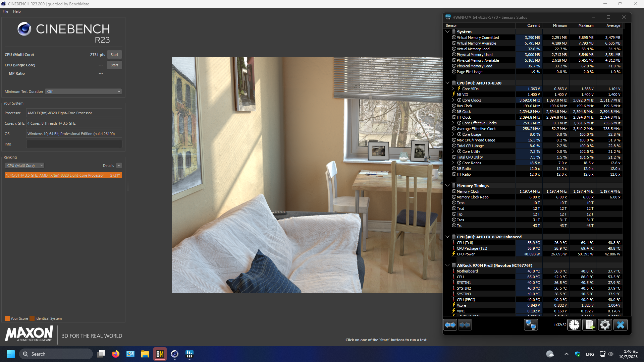
Task: Open the Cinebench icon in the taskbar
Action: pos(175,354)
